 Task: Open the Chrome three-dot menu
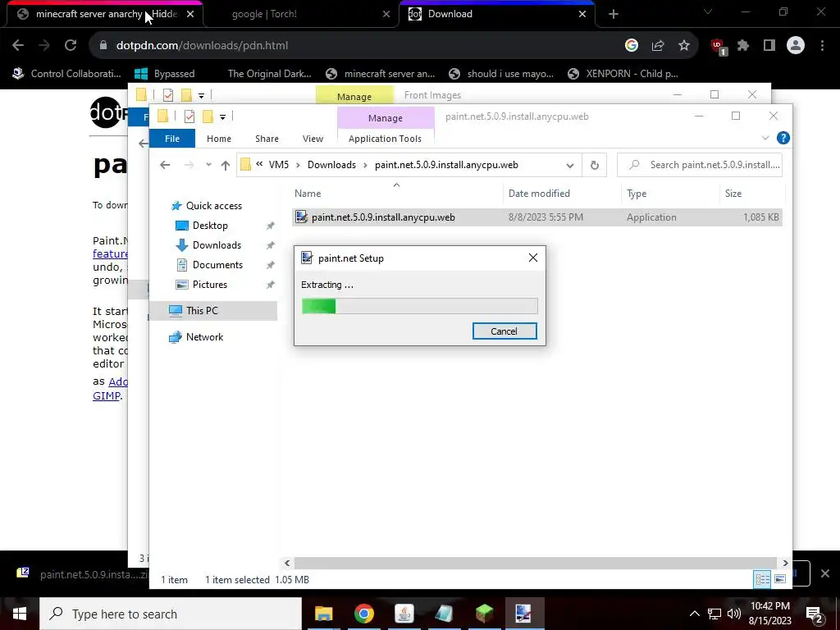822,46
